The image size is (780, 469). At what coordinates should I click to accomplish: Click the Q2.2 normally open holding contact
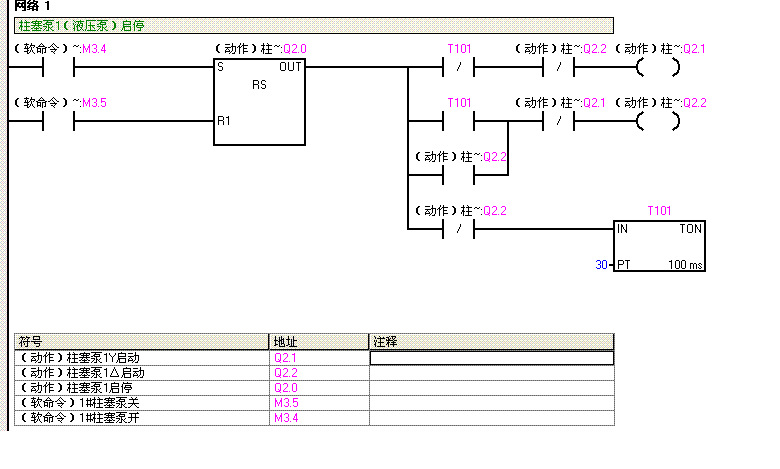pos(458,176)
